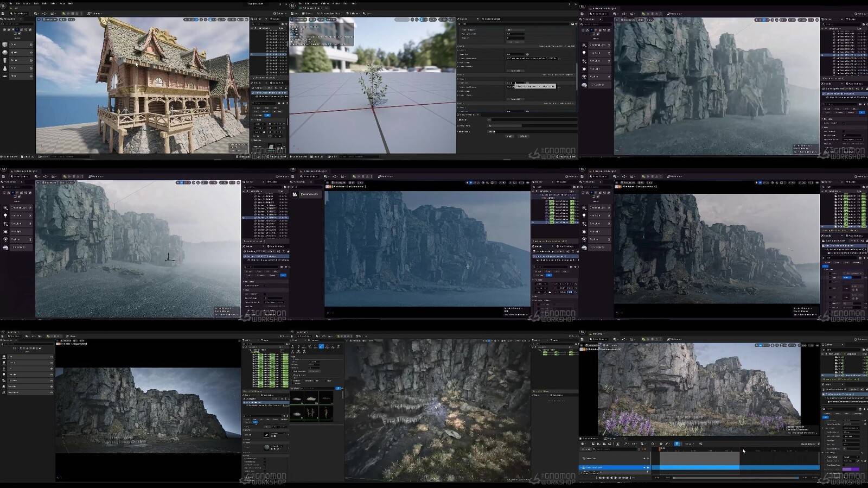Open Output Log in the top-left editor status bar

(x=28, y=156)
